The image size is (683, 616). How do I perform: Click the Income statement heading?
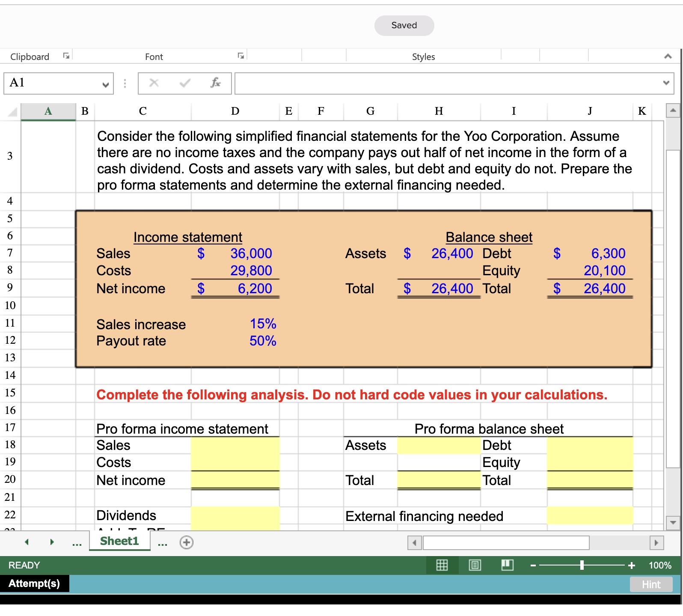188,237
